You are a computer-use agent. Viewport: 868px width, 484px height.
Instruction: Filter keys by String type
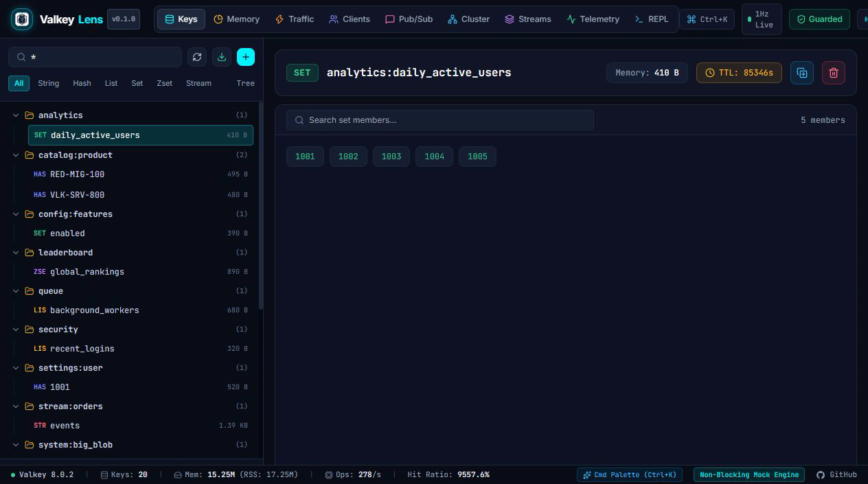(48, 83)
